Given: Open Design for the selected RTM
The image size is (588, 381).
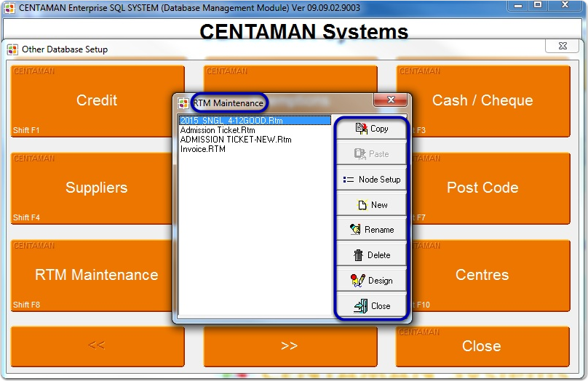Looking at the screenshot, I should (x=371, y=281).
